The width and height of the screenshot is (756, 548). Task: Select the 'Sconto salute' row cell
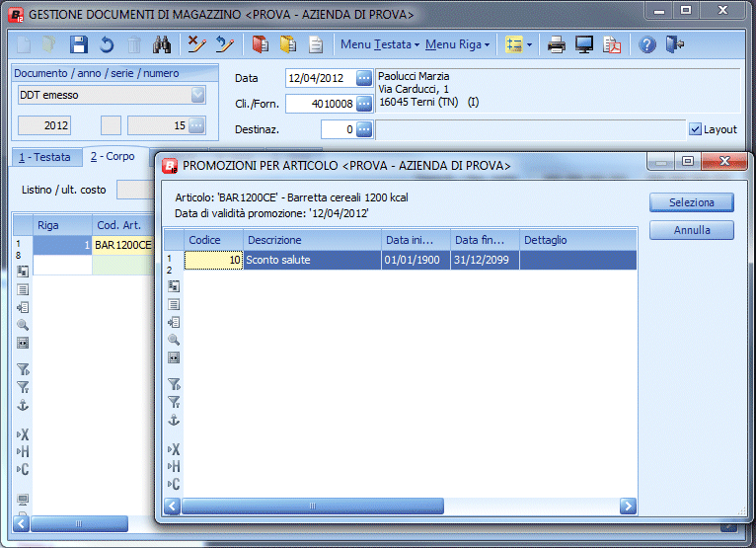click(312, 260)
